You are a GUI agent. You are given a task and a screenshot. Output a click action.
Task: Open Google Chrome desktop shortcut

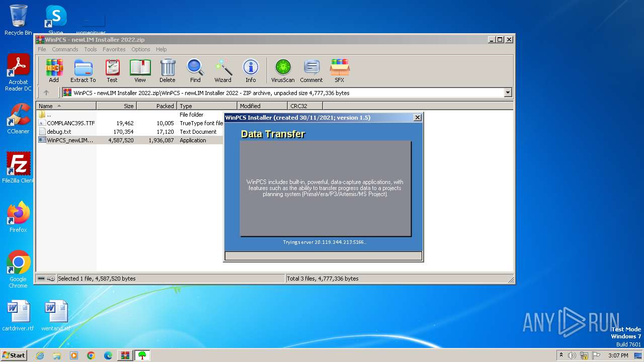[18, 269]
